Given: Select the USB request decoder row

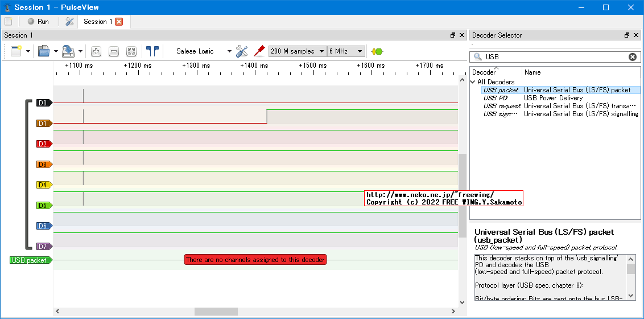Looking at the screenshot, I should coord(561,106).
